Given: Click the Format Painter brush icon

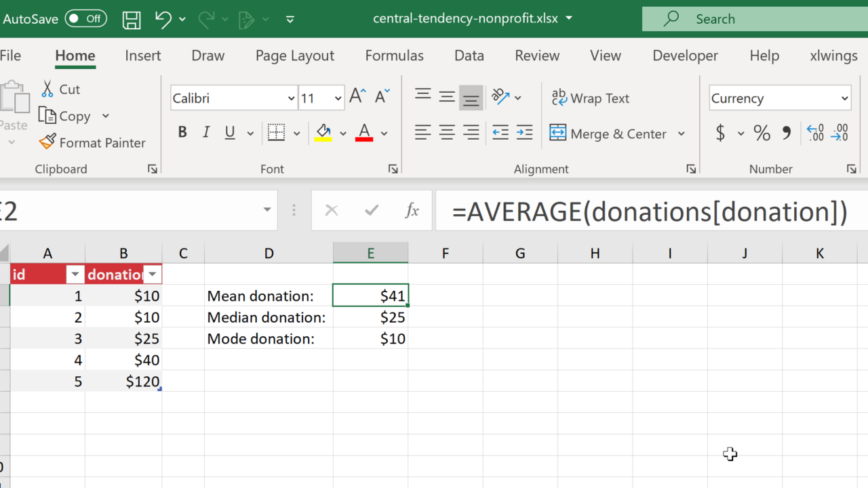Looking at the screenshot, I should (47, 142).
